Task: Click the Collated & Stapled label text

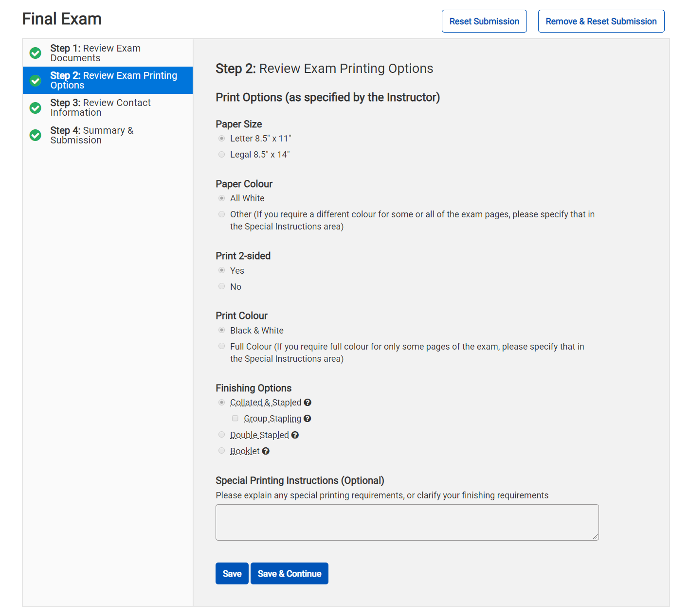Action: click(x=266, y=403)
